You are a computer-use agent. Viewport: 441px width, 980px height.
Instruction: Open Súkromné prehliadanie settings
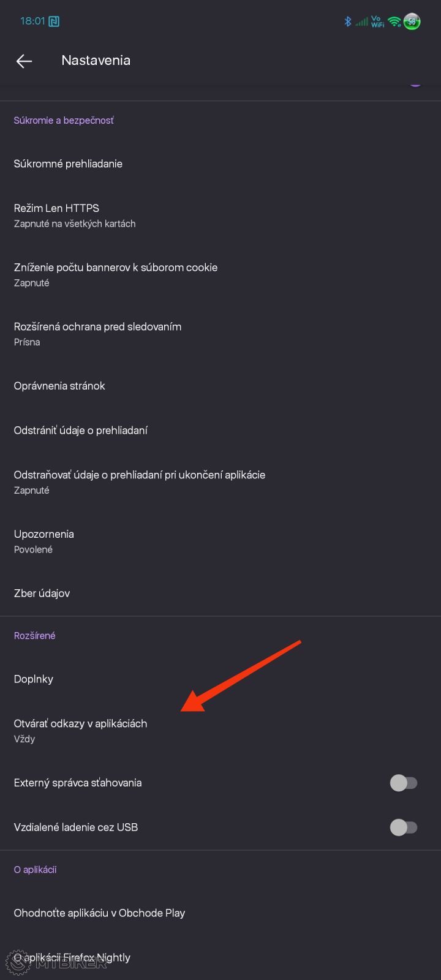[68, 164]
